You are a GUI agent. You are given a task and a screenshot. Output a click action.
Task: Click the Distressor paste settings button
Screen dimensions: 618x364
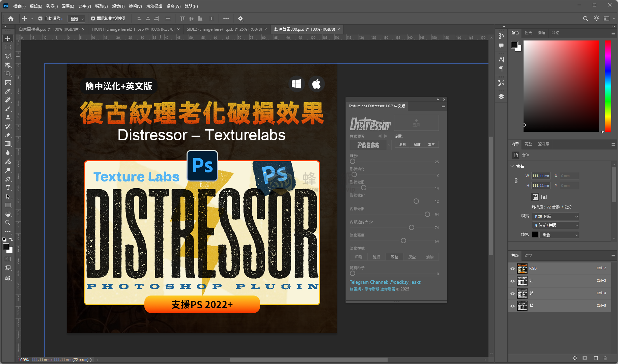417,144
